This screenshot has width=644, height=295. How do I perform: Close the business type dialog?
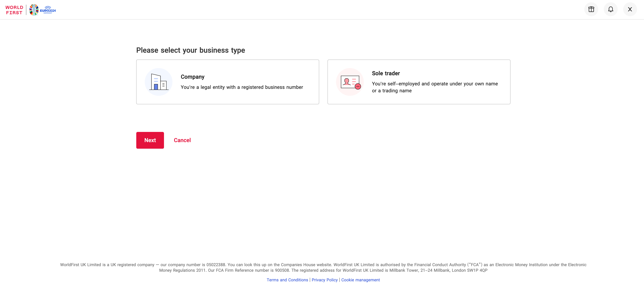pyautogui.click(x=630, y=9)
